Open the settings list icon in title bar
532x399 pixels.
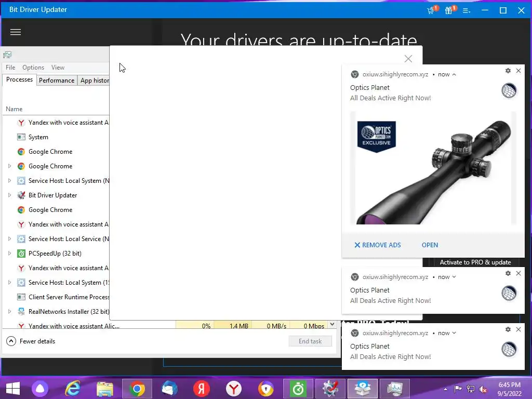click(x=467, y=10)
